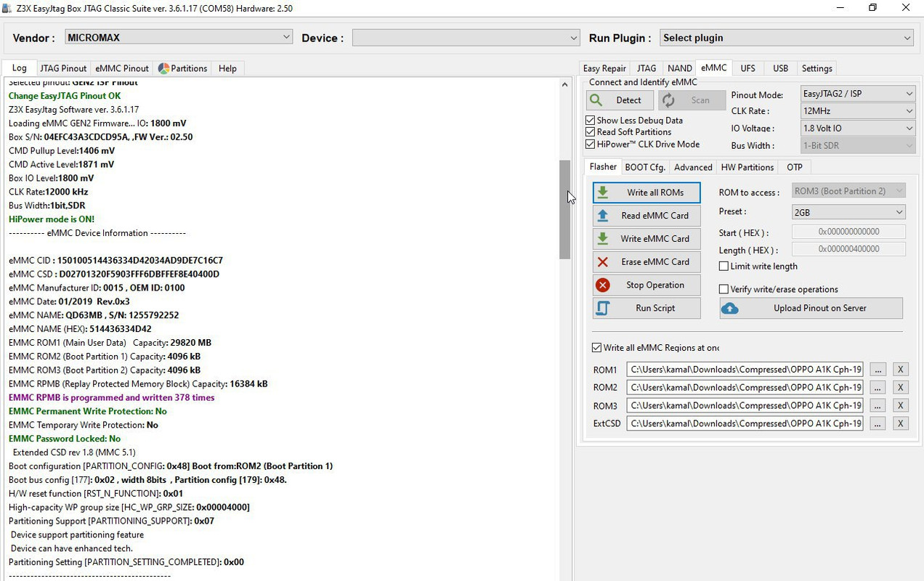Toggle Show Less Debug Data checkbox
The height and width of the screenshot is (581, 924).
590,121
